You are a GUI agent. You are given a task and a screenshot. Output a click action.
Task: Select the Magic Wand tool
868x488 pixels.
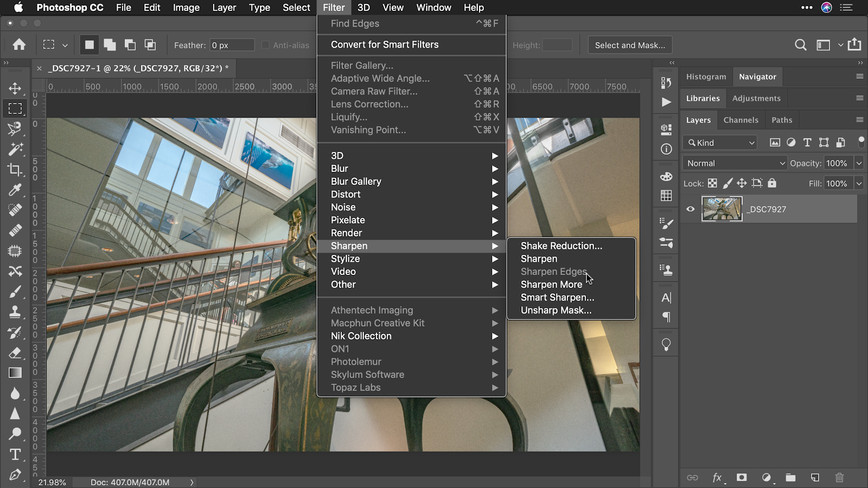pos(15,149)
